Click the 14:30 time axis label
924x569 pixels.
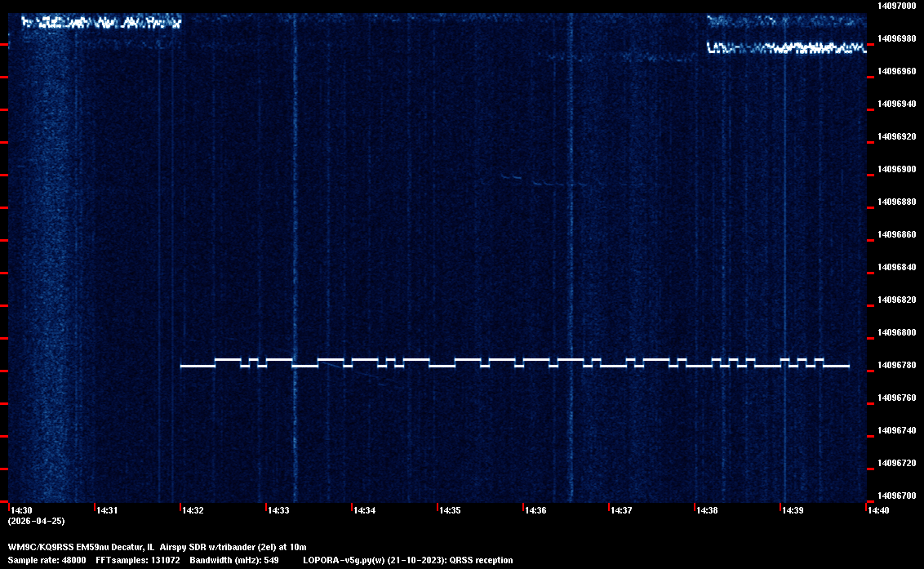[x=21, y=511]
